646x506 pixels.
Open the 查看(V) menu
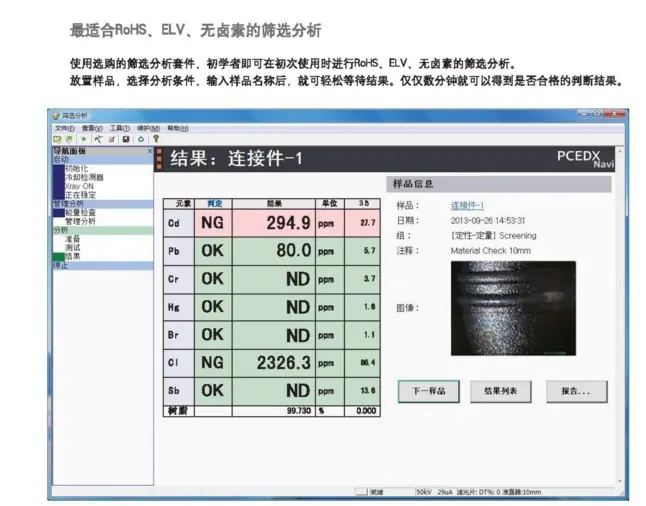tap(92, 129)
